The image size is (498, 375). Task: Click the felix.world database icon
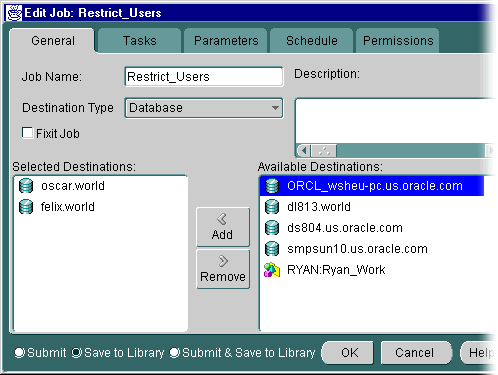click(26, 207)
